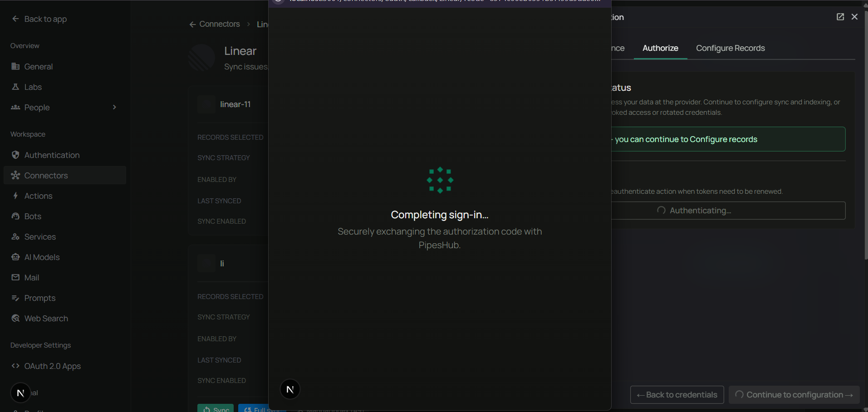Click the People group icon
The image size is (868, 412).
coord(15,107)
